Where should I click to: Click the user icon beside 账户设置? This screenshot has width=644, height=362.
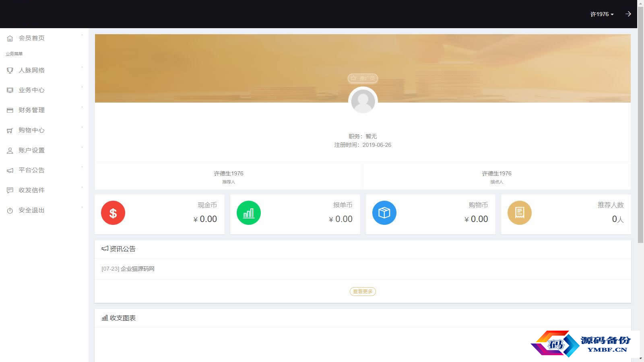click(x=10, y=150)
